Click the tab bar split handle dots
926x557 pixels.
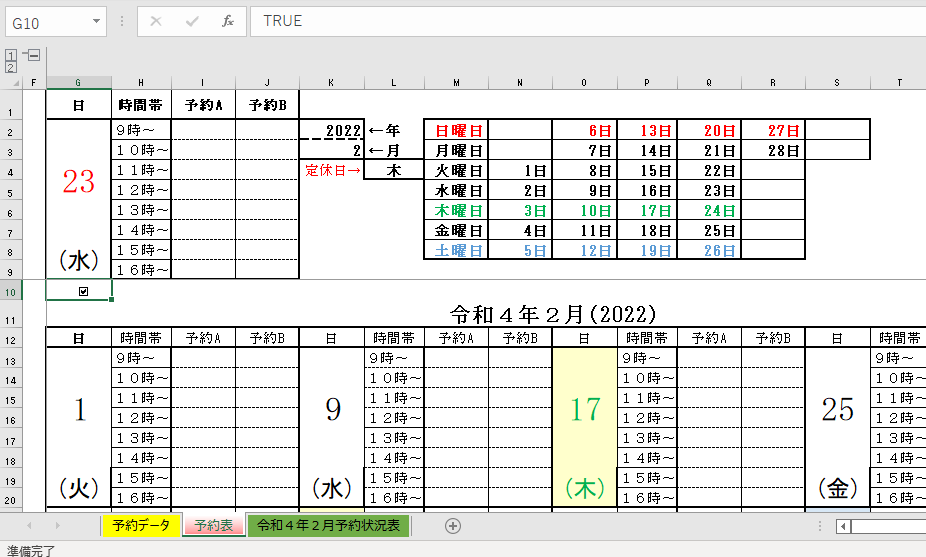pyautogui.click(x=820, y=526)
